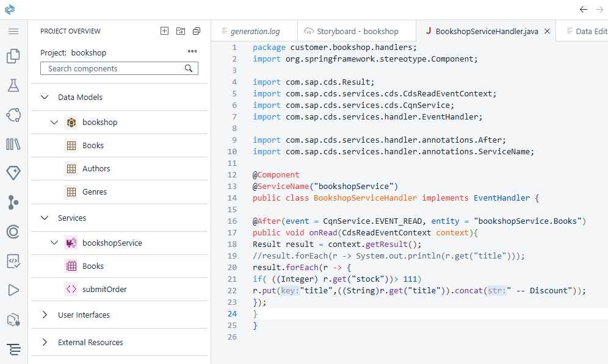This screenshot has width=608, height=364.
Task: Click the EventHandler interface name in code
Action: pyautogui.click(x=501, y=198)
